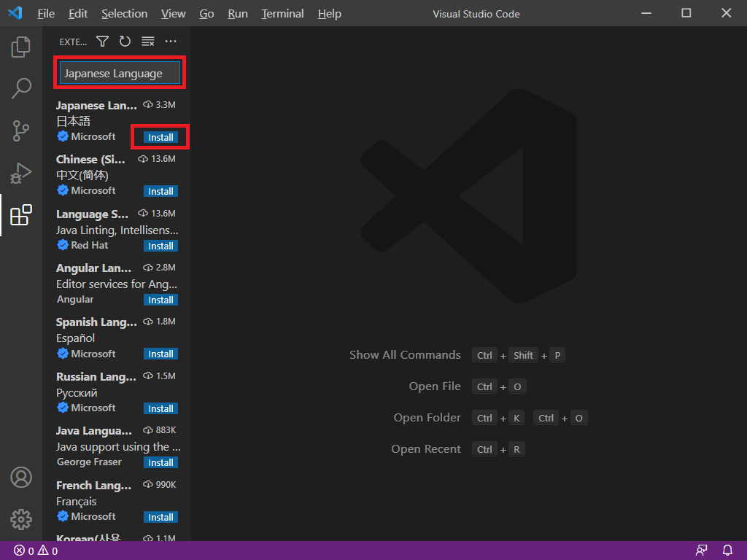
Task: Open the Go menu
Action: tap(206, 14)
